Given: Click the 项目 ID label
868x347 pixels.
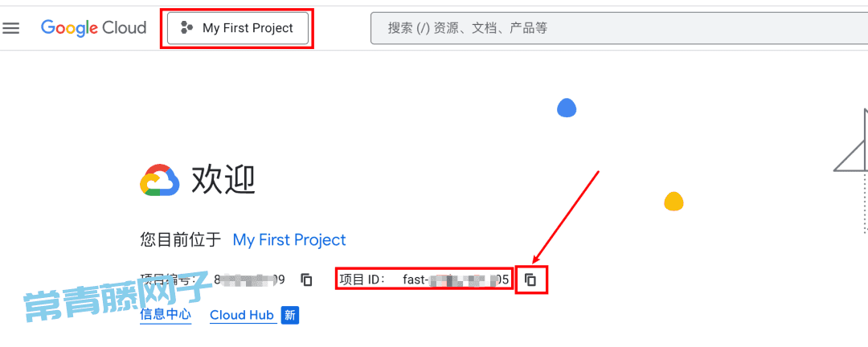Looking at the screenshot, I should pyautogui.click(x=362, y=280).
